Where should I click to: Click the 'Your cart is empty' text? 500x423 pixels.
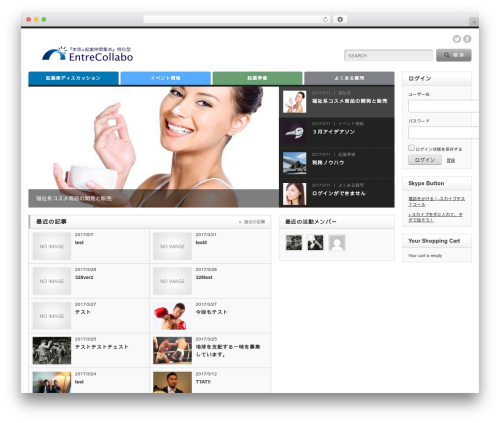[x=425, y=256]
